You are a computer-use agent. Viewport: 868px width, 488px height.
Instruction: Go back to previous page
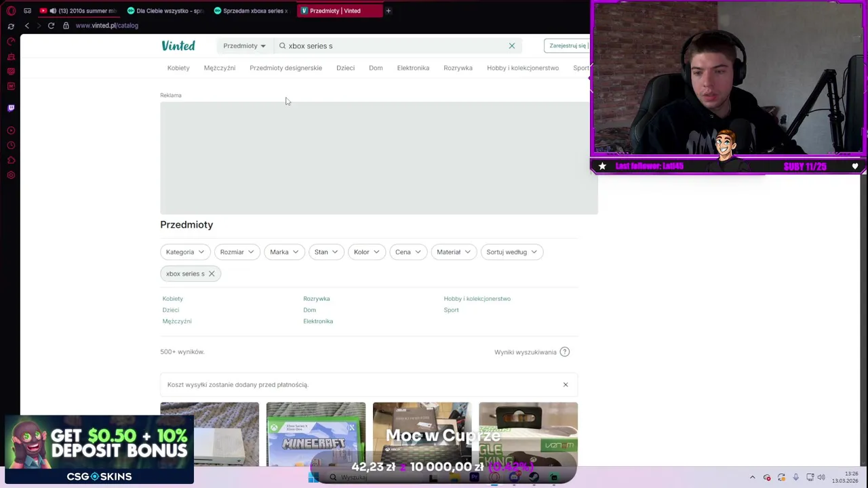(27, 26)
